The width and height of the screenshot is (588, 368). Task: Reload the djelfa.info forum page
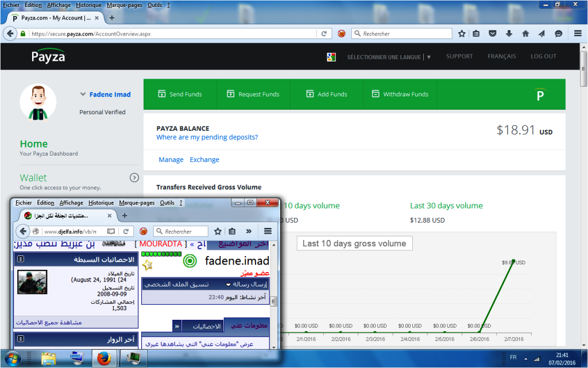[126, 231]
